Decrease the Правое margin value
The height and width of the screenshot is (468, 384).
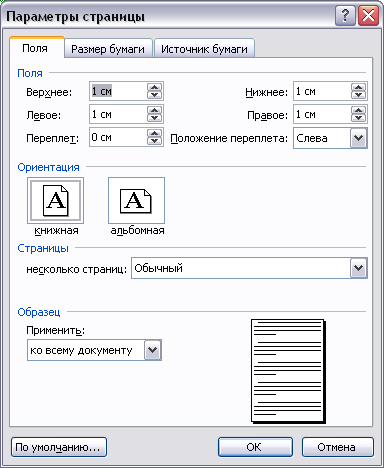tap(358, 118)
